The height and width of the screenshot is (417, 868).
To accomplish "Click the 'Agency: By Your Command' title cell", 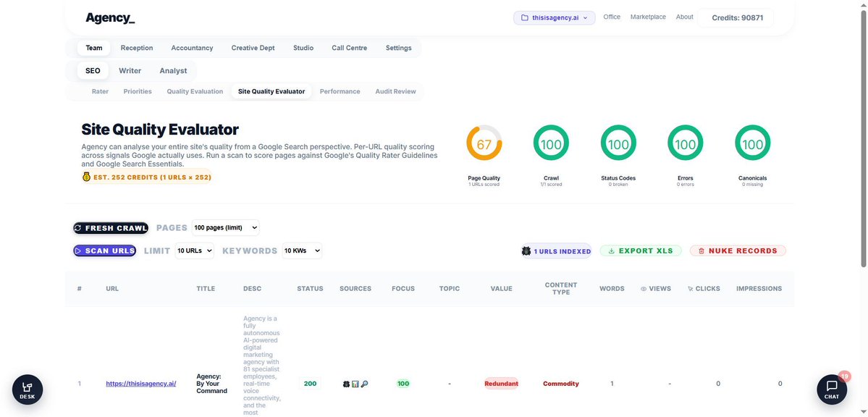I will pos(212,383).
